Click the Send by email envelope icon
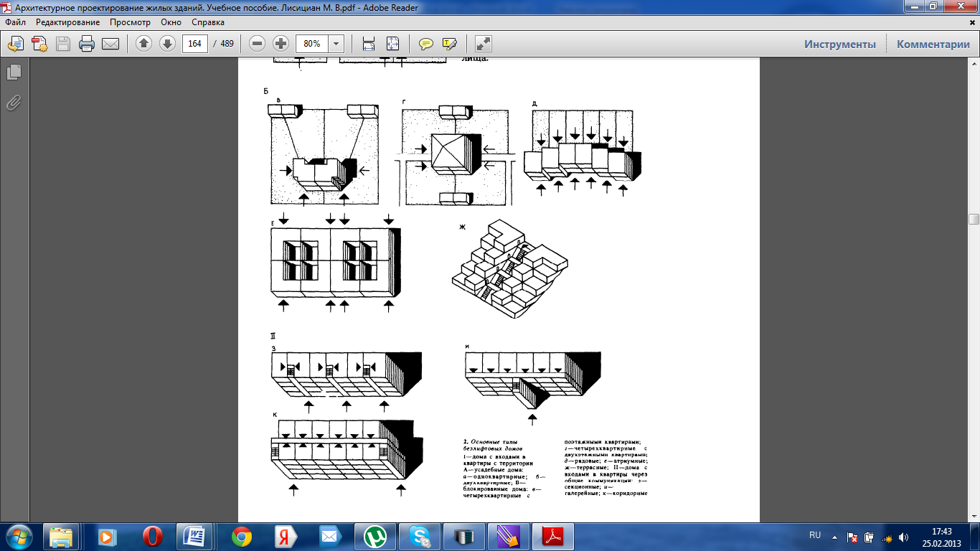The width and height of the screenshot is (980, 551). point(110,44)
